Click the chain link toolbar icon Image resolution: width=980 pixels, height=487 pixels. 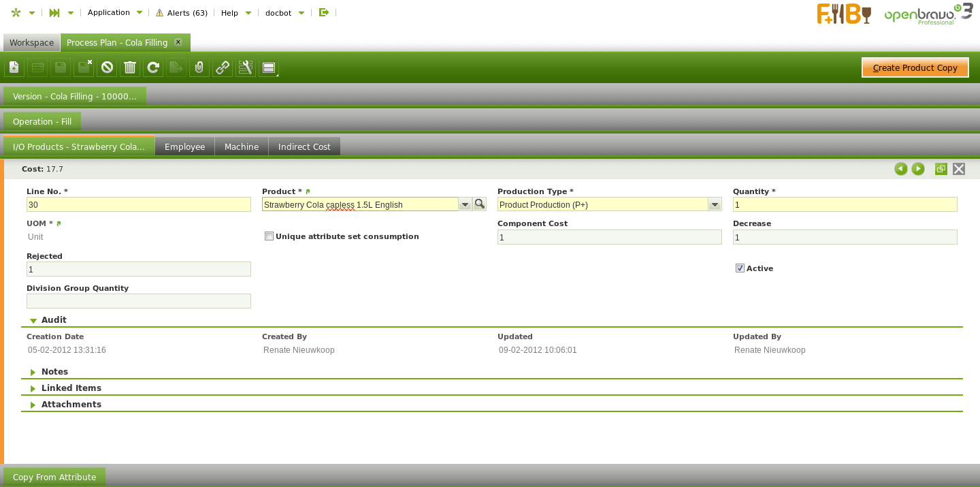[222, 67]
